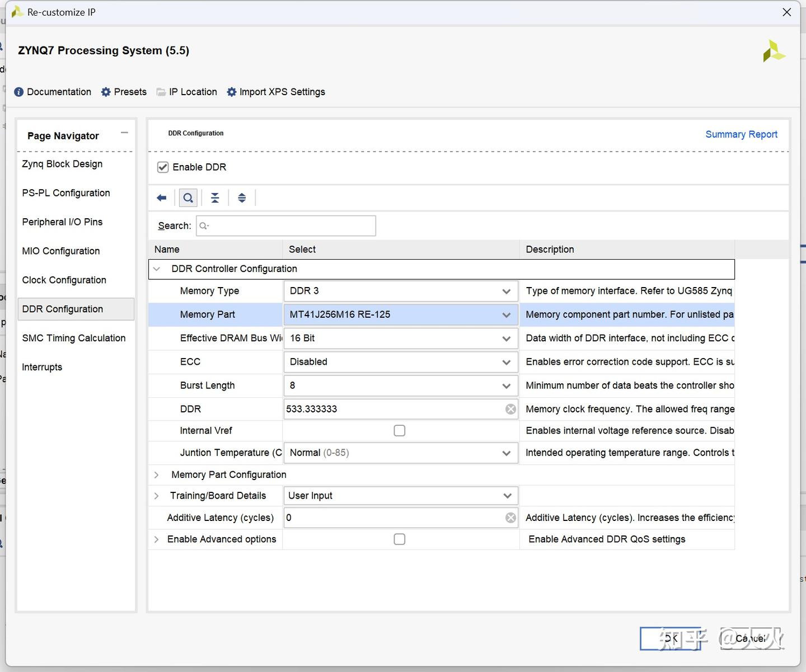The height and width of the screenshot is (672, 806).
Task: Click the back arrow toolbar icon
Action: pyautogui.click(x=162, y=198)
